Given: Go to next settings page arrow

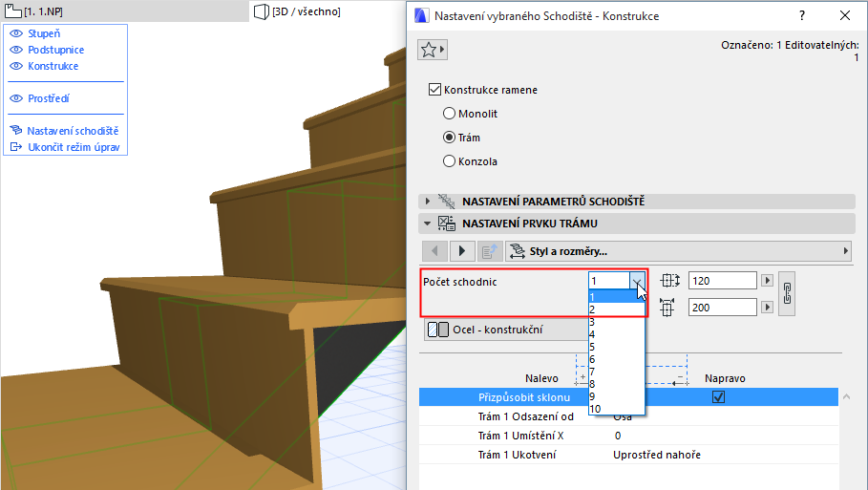Looking at the screenshot, I should 461,251.
